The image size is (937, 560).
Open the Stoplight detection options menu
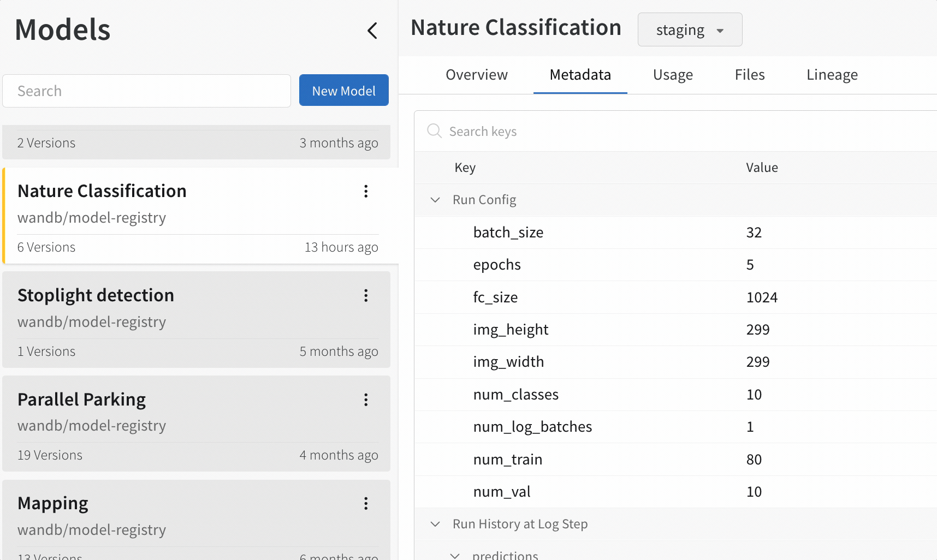pos(366,295)
